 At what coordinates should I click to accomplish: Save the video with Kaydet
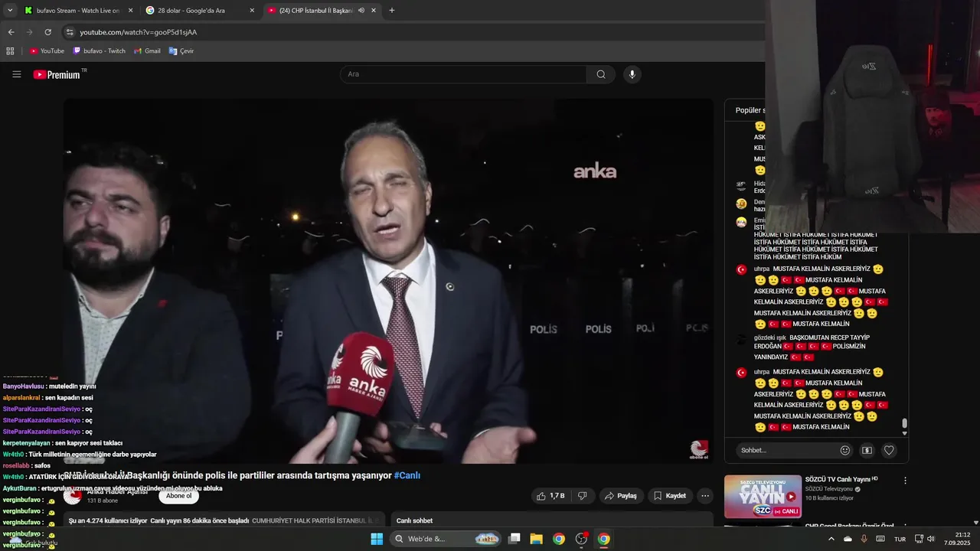tap(669, 496)
